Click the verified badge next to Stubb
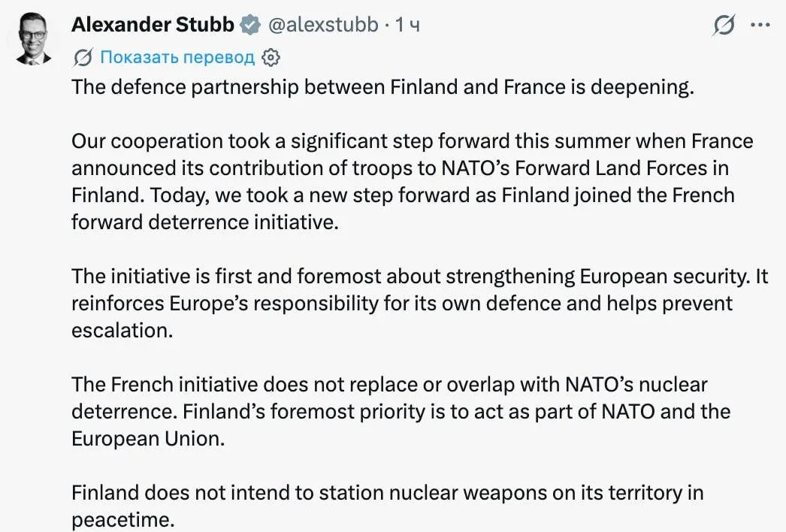Screen dimensions: 786x532 point(249,25)
